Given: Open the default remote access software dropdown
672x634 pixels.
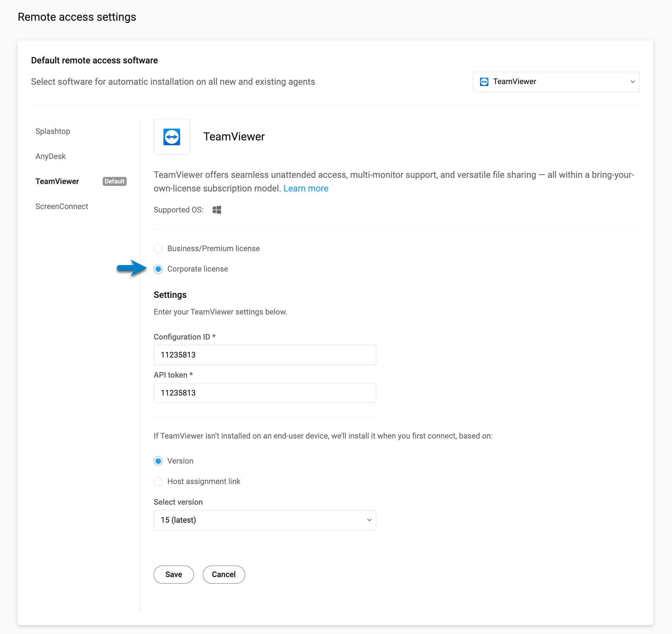Looking at the screenshot, I should click(556, 81).
